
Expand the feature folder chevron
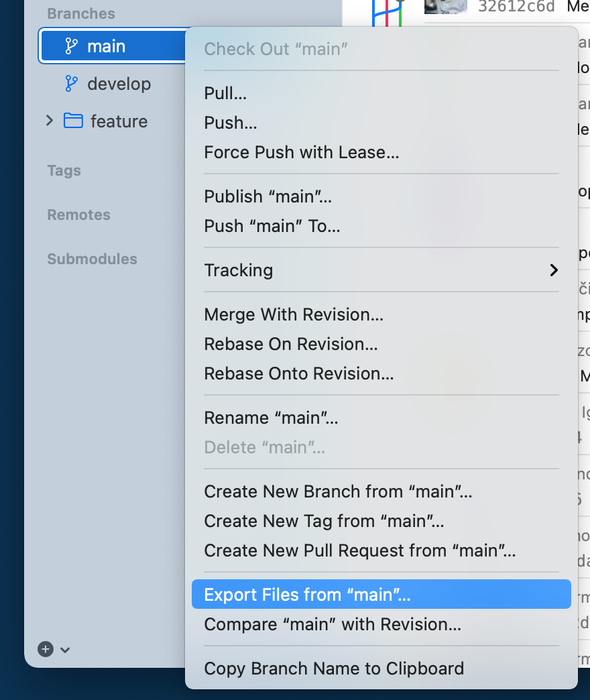coord(50,121)
